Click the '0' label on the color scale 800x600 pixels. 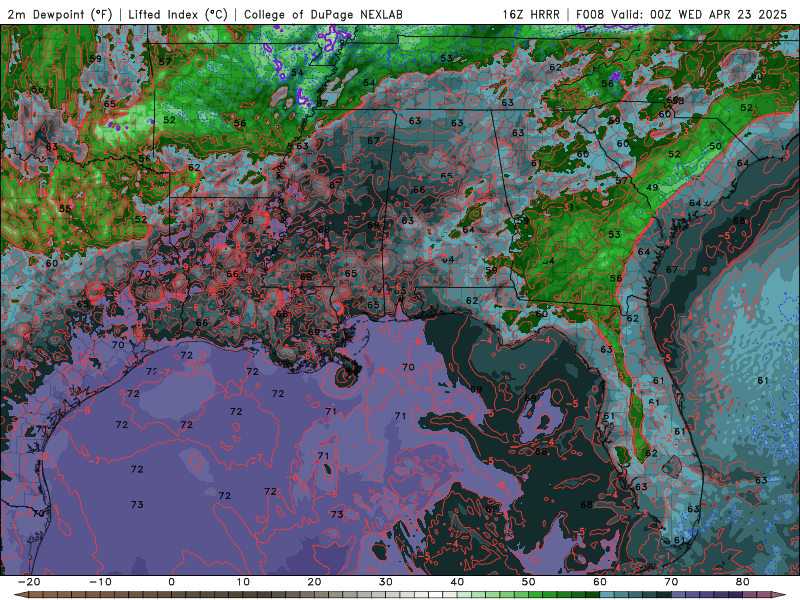171,582
